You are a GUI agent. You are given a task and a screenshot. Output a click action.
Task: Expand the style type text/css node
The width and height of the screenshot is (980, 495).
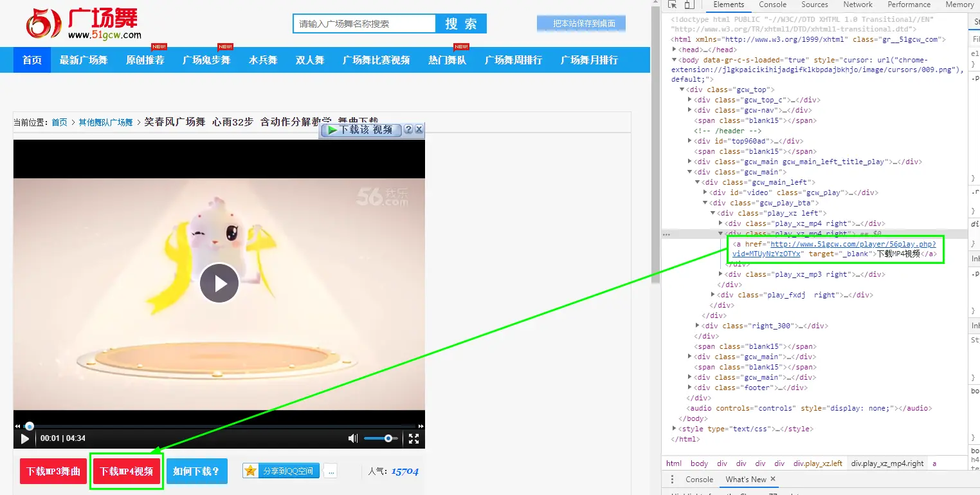click(x=675, y=429)
